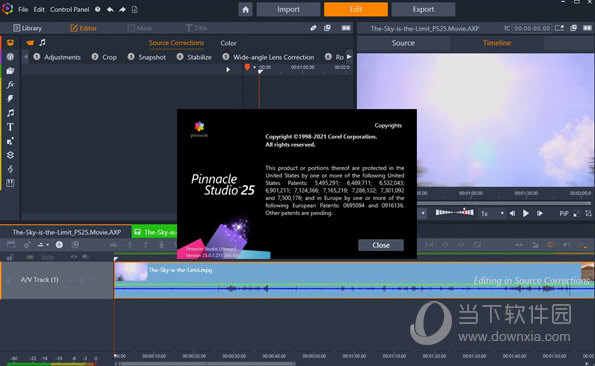Open the wheel-shaped sidebar icon below project bin
The height and width of the screenshot is (366, 595).
point(10,57)
